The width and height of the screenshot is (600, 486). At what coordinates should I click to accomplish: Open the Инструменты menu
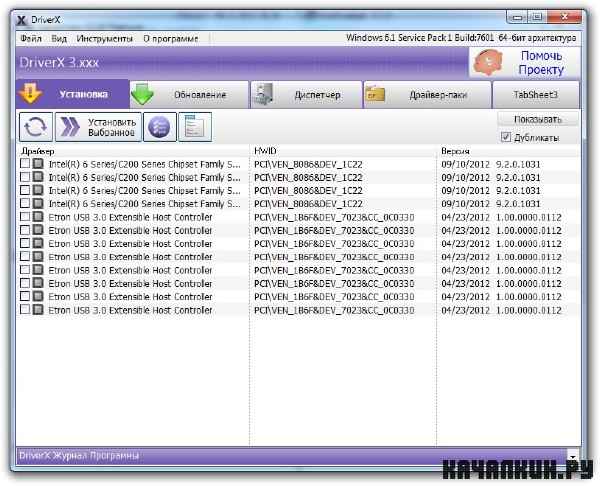click(104, 39)
